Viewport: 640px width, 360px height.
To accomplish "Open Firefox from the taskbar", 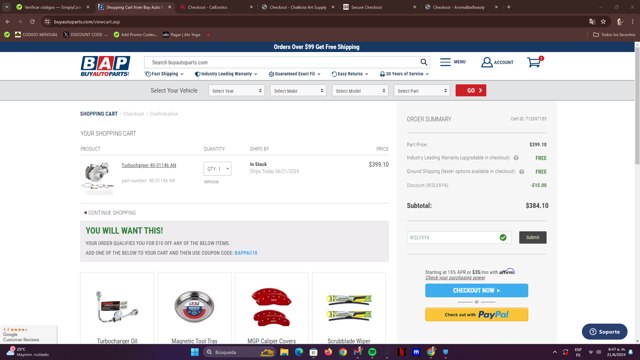I will click(328, 352).
